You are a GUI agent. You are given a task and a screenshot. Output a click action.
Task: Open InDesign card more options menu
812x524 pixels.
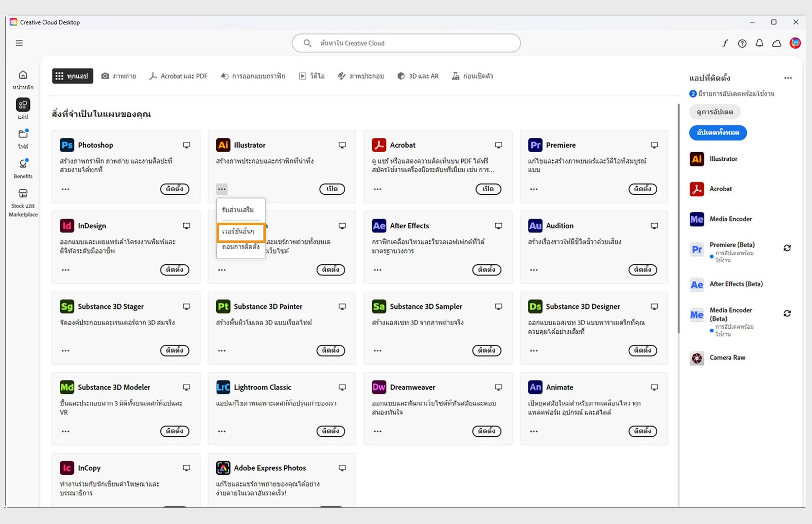65,270
